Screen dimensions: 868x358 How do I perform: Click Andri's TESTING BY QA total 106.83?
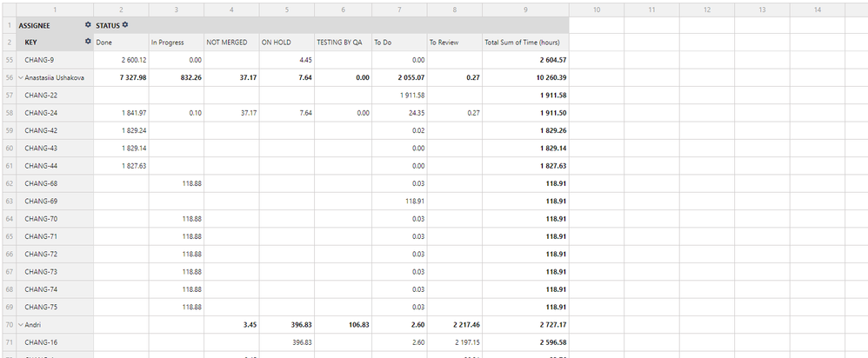click(x=358, y=325)
